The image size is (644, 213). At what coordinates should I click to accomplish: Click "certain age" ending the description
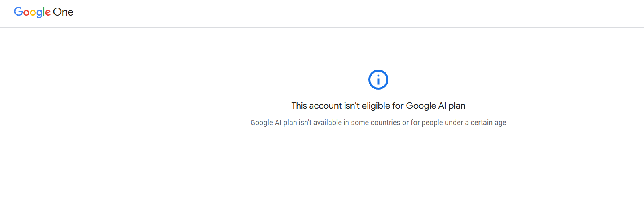488,123
